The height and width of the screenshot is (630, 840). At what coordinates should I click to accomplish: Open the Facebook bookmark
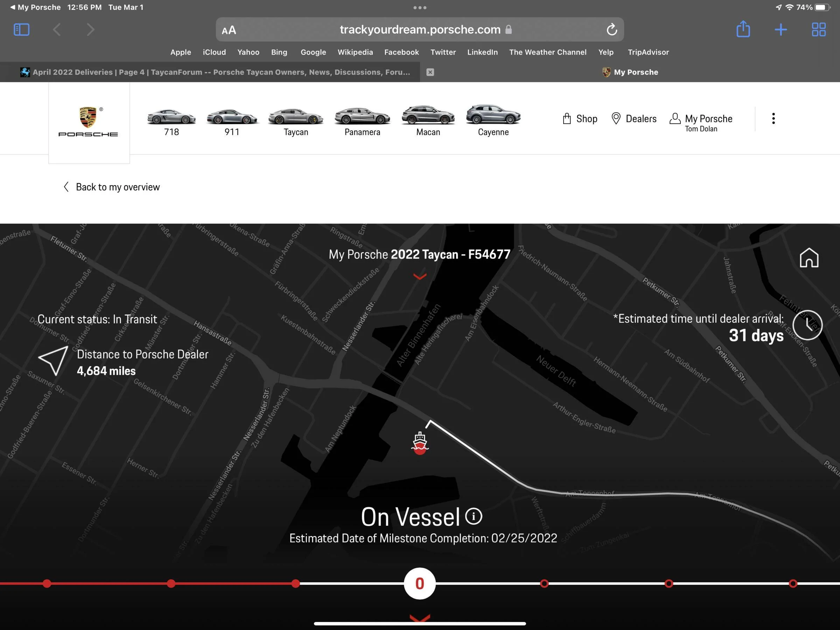401,52
